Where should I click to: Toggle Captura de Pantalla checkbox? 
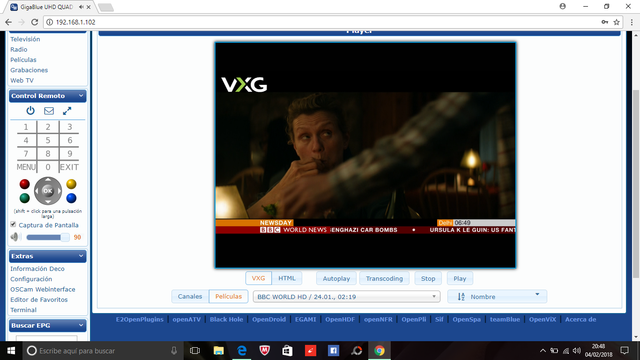pyautogui.click(x=13, y=224)
